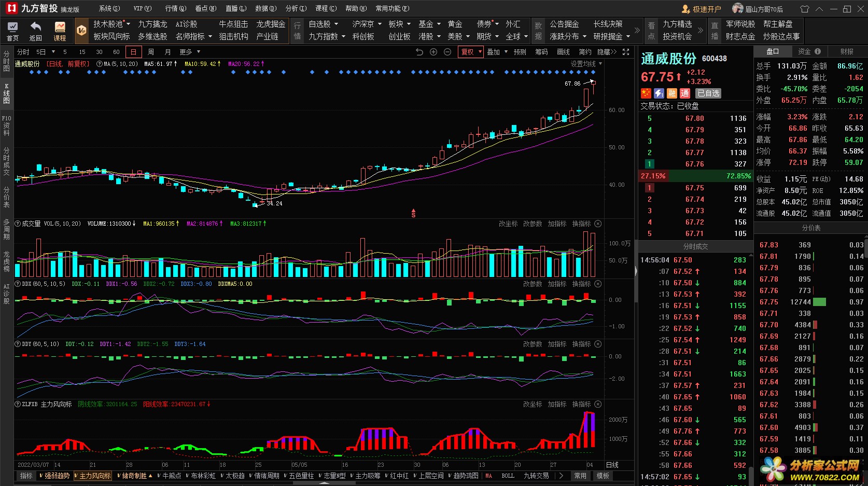868x486 pixels.
Task: Toggle the 牛熊点 indicator
Action: pyautogui.click(x=169, y=476)
